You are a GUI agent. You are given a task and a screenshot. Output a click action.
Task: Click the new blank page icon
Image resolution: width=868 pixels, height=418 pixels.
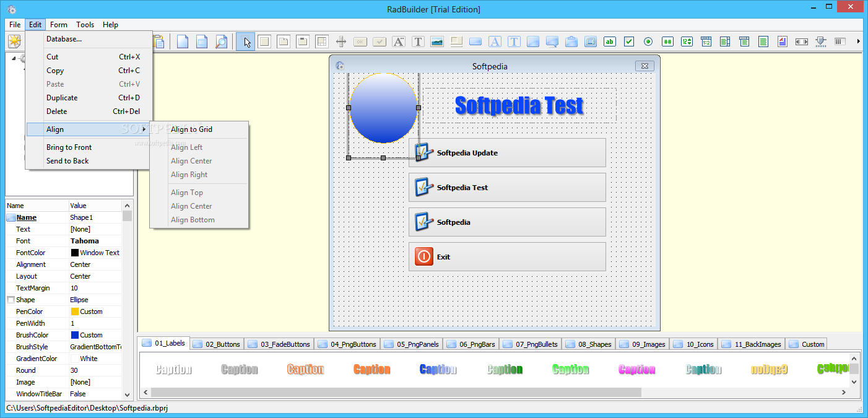tap(183, 41)
